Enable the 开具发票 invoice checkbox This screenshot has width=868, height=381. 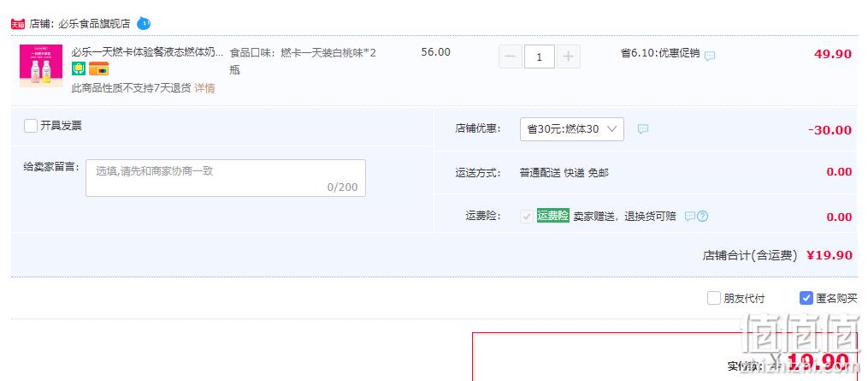pos(31,126)
